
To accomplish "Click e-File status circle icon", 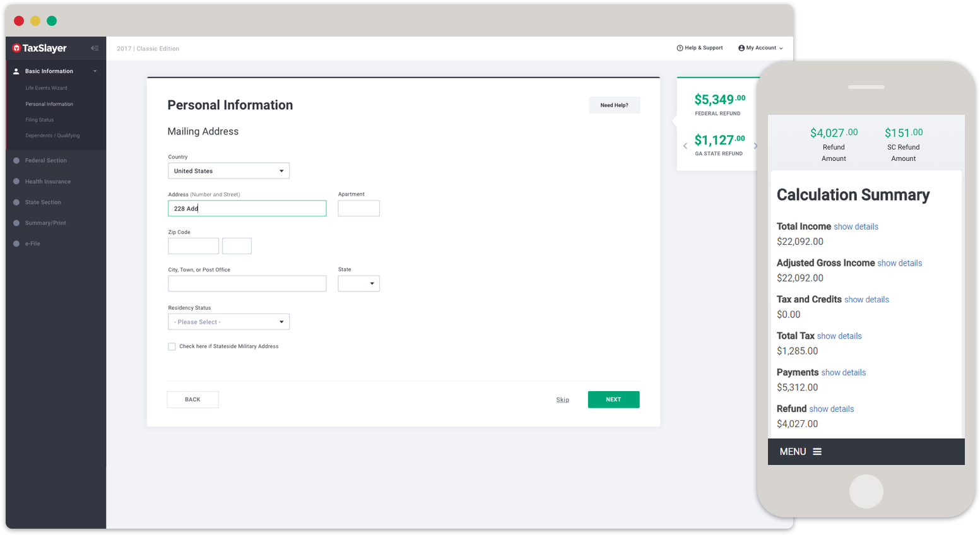I will pos(16,244).
